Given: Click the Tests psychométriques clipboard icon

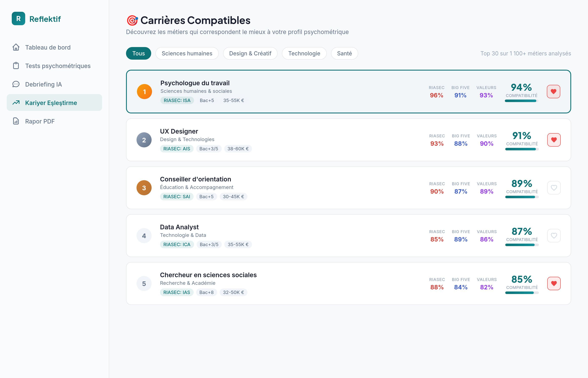Looking at the screenshot, I should click(x=16, y=66).
